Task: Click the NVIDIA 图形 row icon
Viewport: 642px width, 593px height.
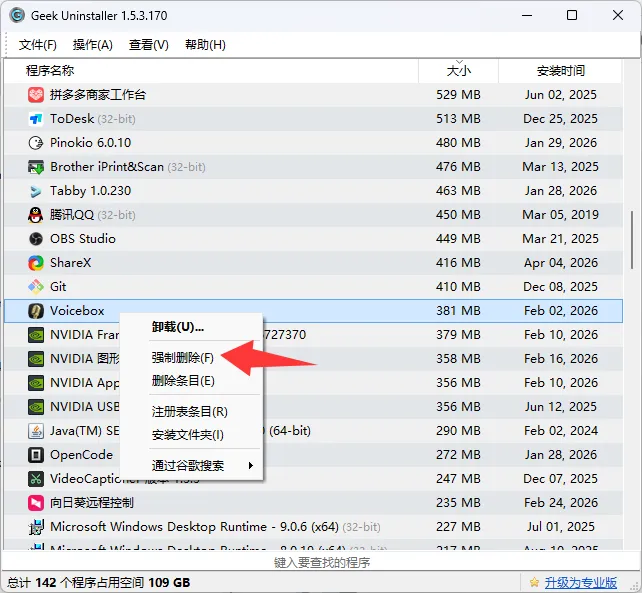Action: [x=36, y=359]
